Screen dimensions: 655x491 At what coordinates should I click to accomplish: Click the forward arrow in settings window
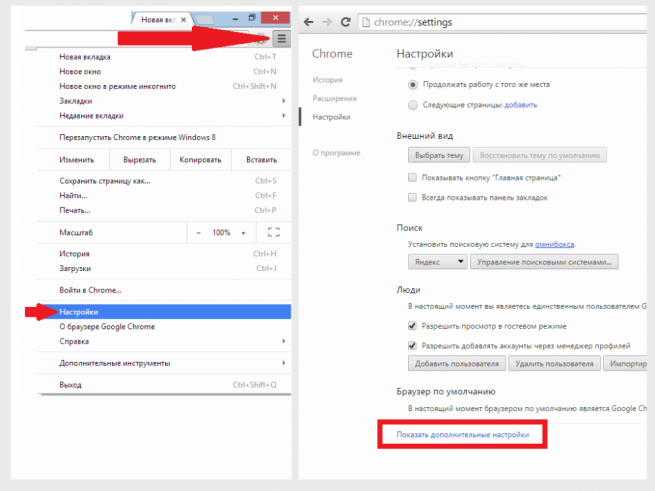click(x=327, y=22)
